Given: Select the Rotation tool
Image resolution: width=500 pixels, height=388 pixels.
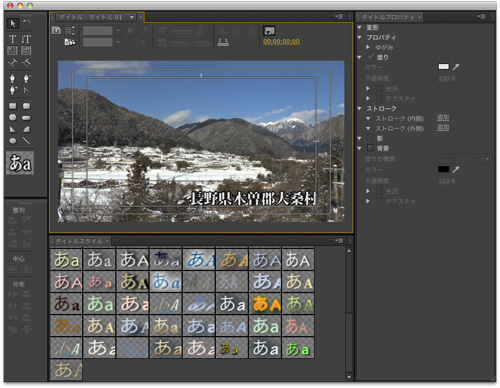Looking at the screenshot, I should click(27, 24).
